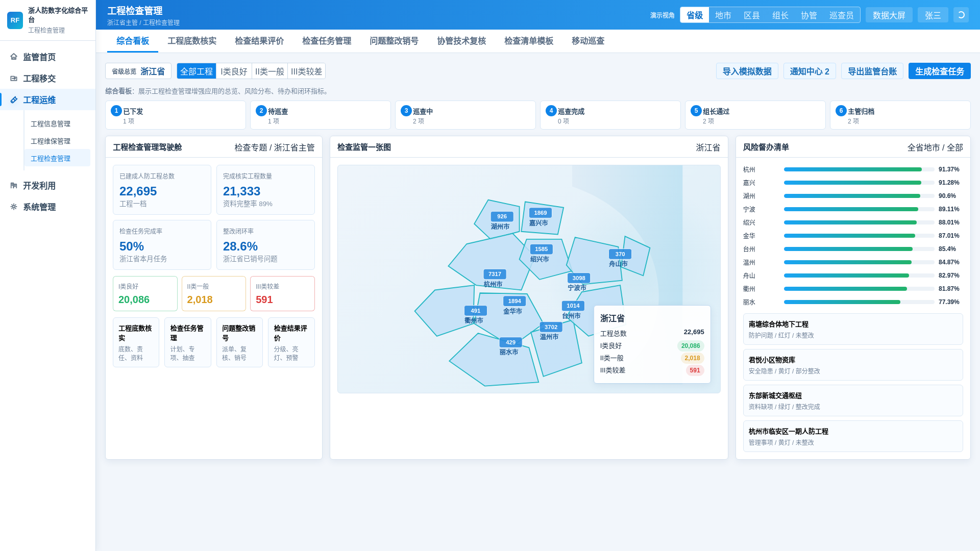Click step badge 2 for 待巡查
980x551 pixels.
261,111
